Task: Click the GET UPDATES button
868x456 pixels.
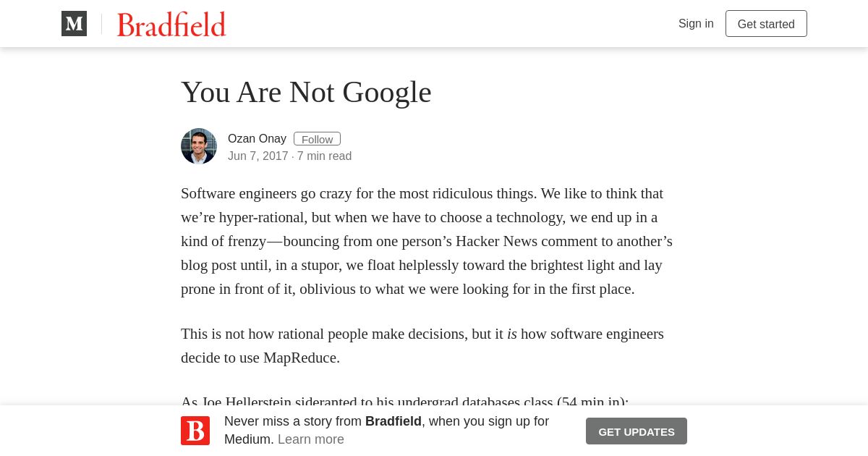Action: click(637, 431)
